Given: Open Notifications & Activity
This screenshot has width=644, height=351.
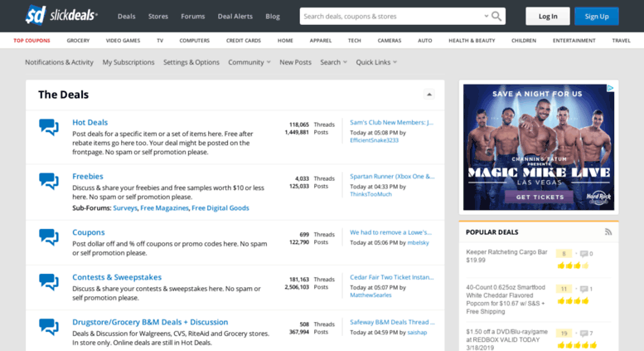Looking at the screenshot, I should pos(59,62).
